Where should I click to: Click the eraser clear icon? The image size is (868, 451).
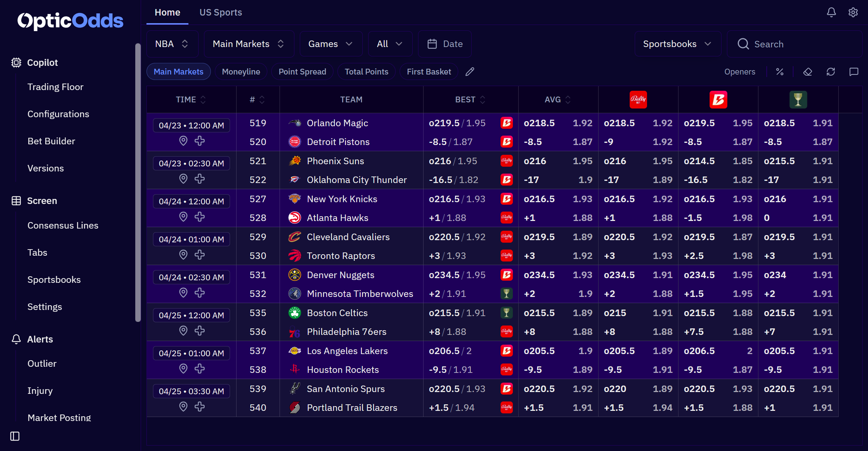point(808,72)
